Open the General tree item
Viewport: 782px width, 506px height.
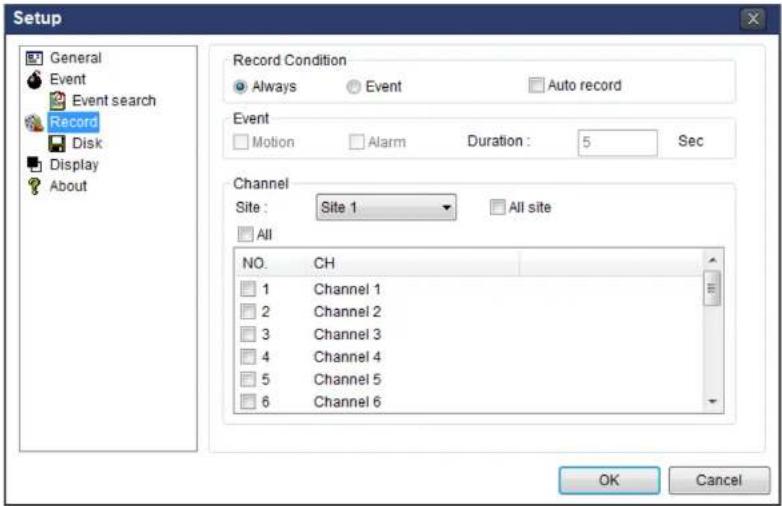[76, 58]
